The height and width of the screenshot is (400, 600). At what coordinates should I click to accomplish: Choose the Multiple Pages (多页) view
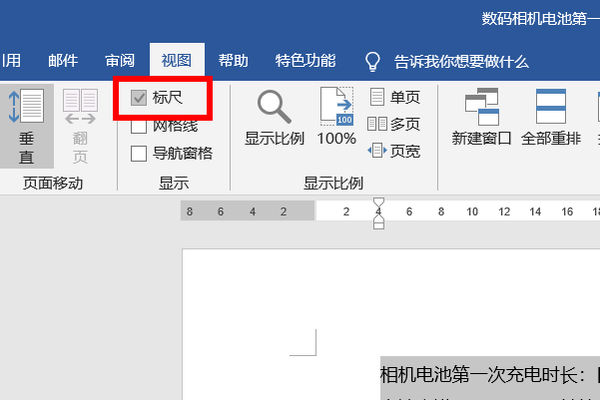pyautogui.click(x=393, y=124)
